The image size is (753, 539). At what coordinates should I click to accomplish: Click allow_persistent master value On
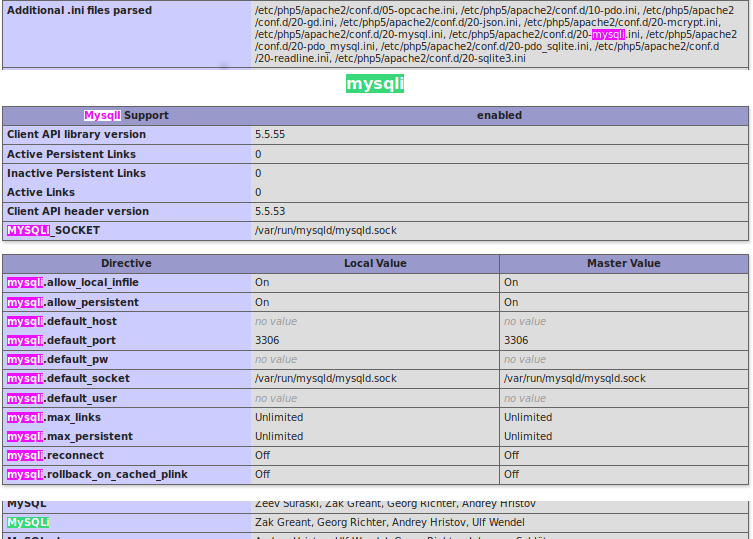[x=510, y=302]
